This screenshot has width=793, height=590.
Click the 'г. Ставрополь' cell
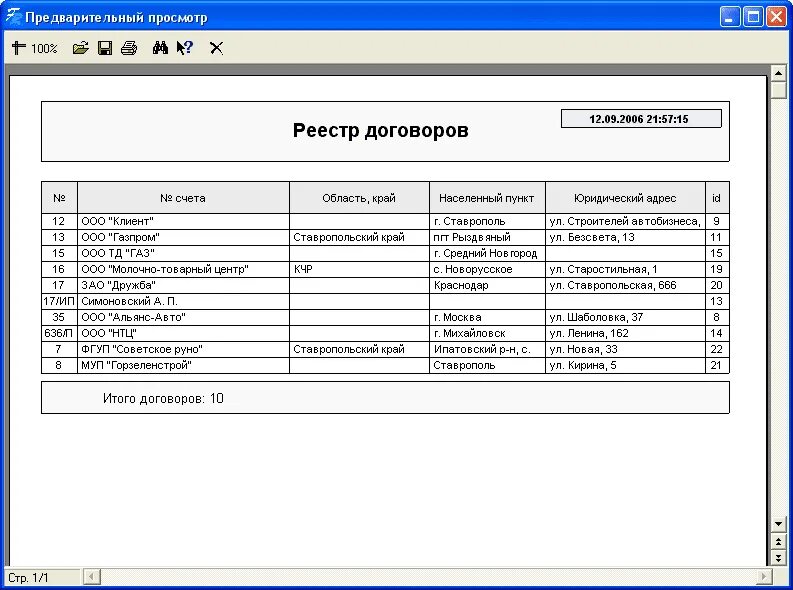487,221
